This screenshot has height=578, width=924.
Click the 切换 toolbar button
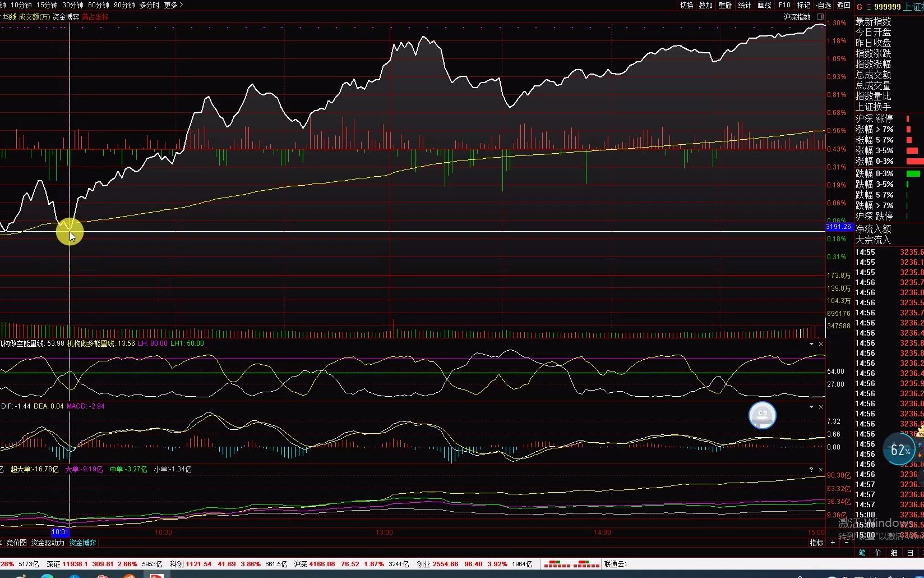686,5
